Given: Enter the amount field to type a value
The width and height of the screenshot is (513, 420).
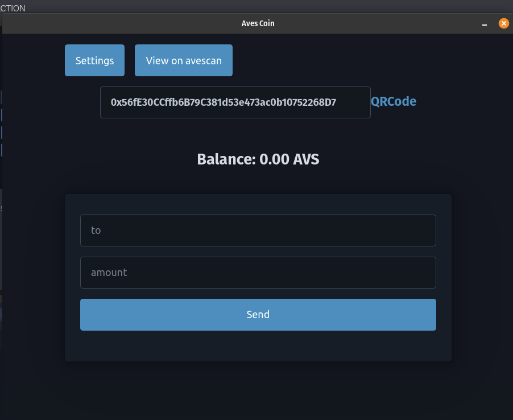Looking at the screenshot, I should (x=258, y=272).
